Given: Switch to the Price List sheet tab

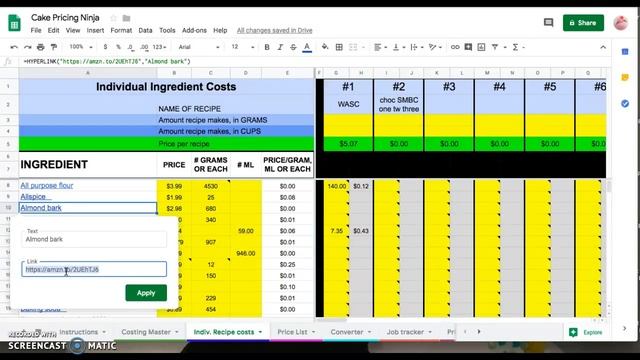Looking at the screenshot, I should click(x=292, y=332).
